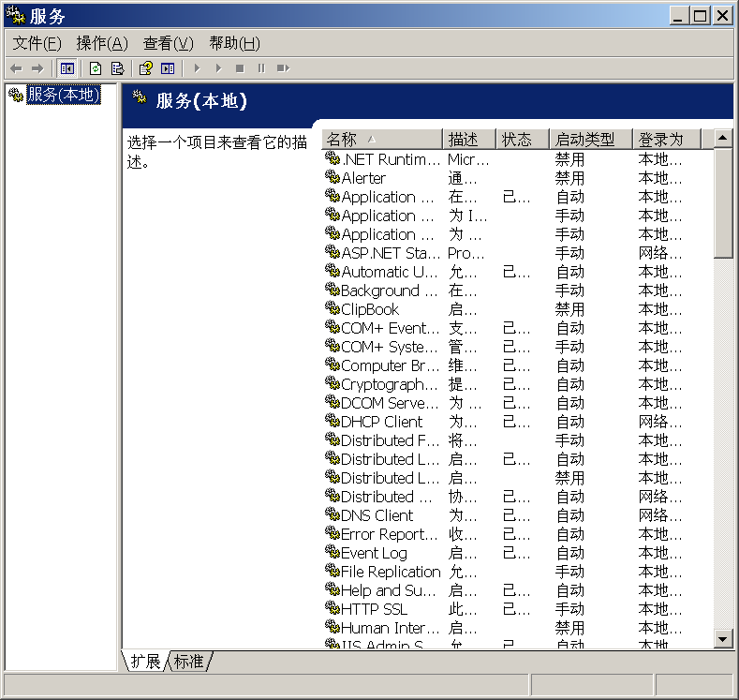Select the Alerter service gear icon
Image resolution: width=739 pixels, height=700 pixels.
[333, 177]
